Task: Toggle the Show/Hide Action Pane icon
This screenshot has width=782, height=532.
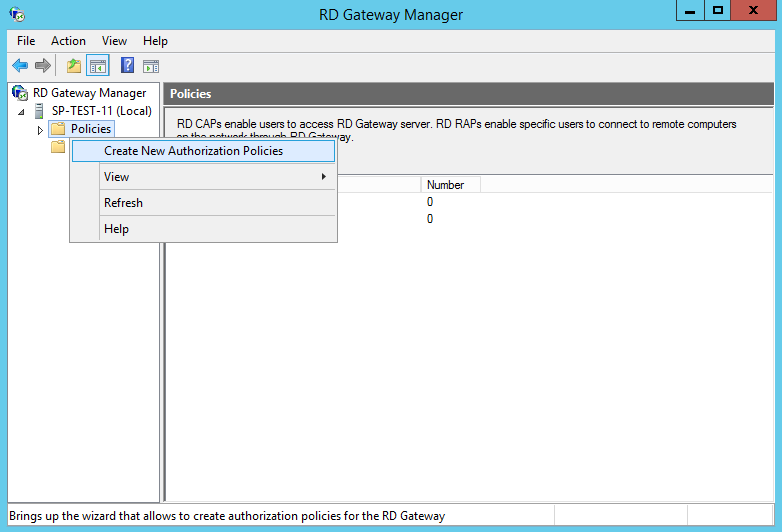Action: [151, 66]
